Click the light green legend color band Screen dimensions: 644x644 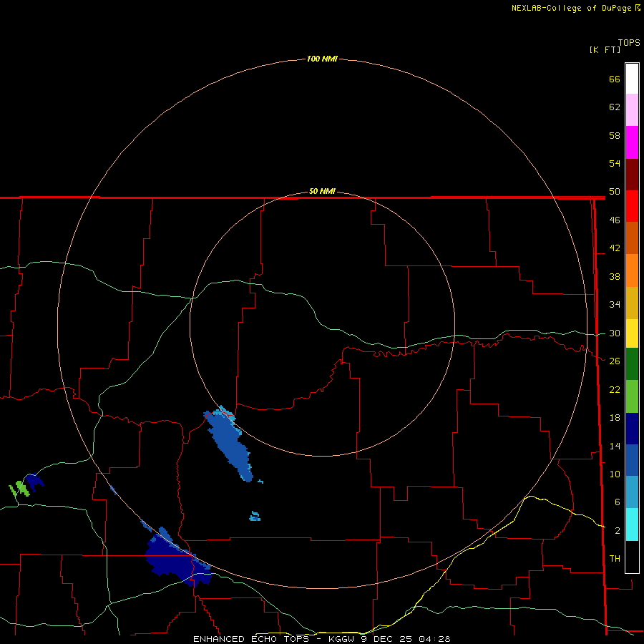(x=632, y=396)
